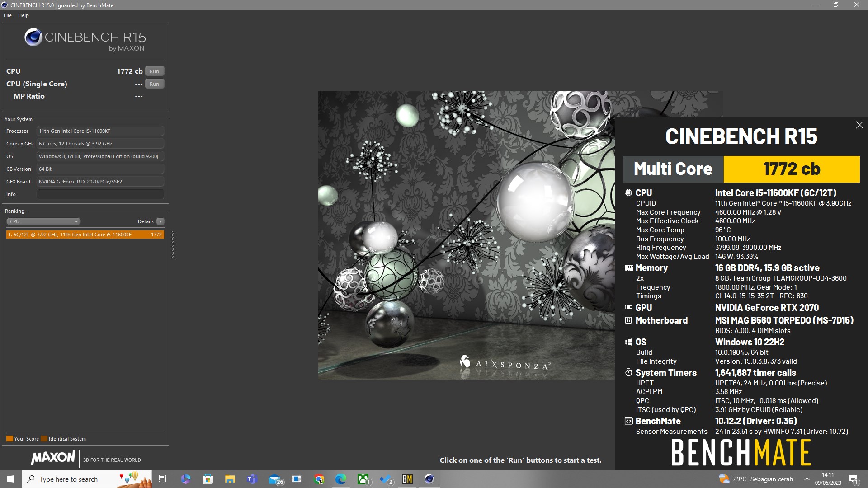
Task: Open weather widget showing 29°C
Action: coord(756,479)
